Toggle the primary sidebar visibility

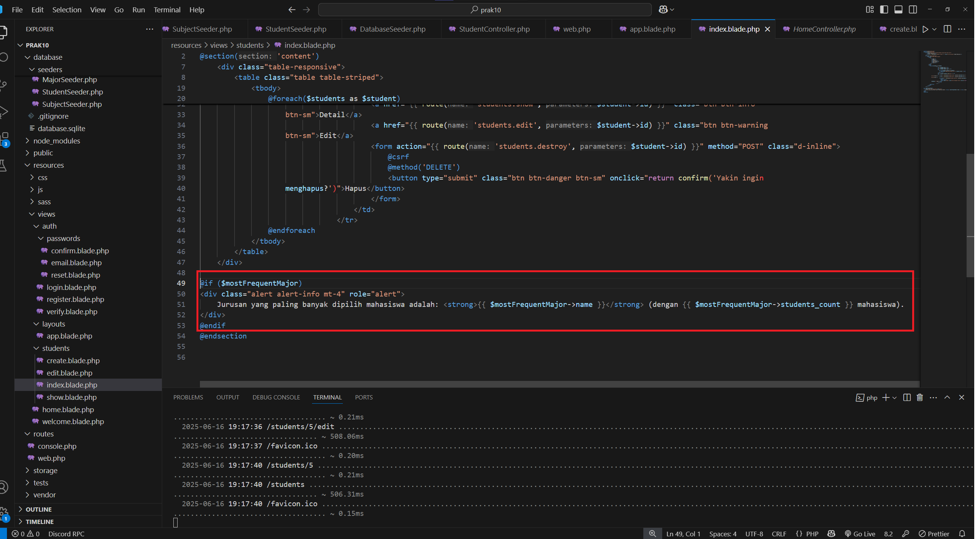(884, 9)
